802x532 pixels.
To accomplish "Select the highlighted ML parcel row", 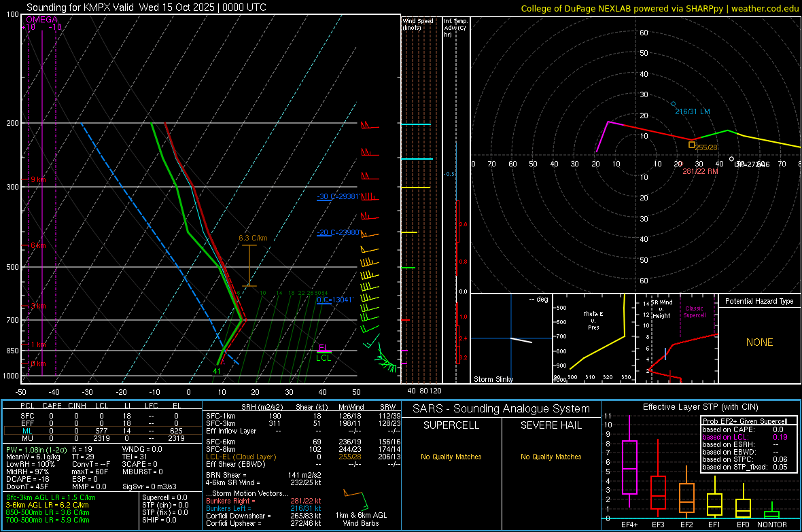I will [x=101, y=431].
